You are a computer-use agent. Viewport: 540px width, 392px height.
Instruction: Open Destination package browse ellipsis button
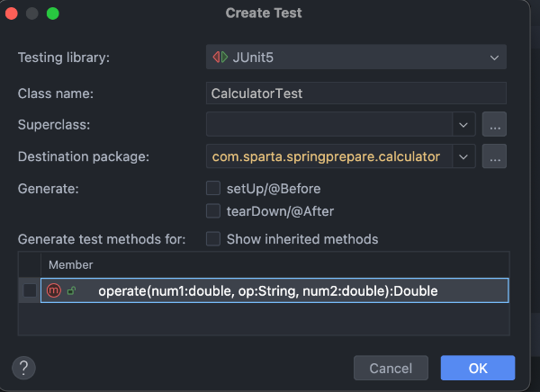point(494,156)
